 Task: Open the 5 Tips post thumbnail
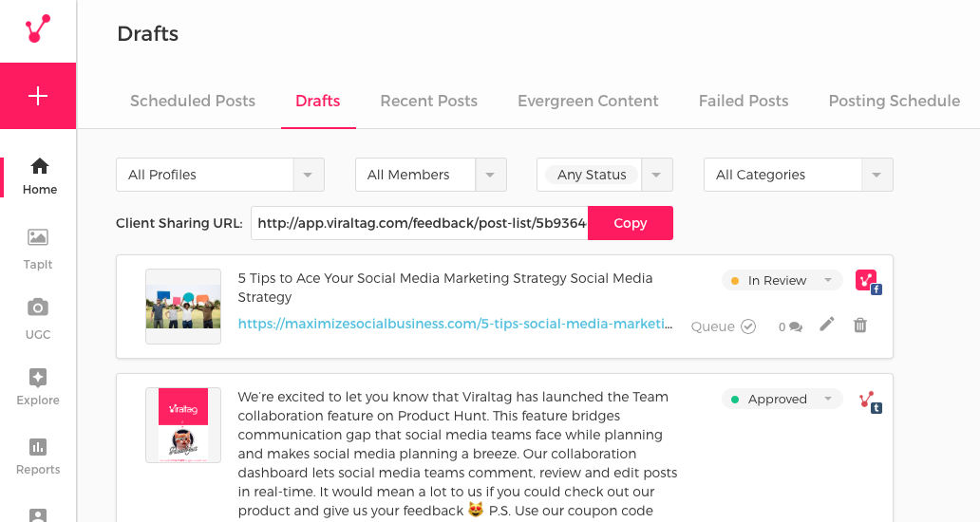coord(183,307)
